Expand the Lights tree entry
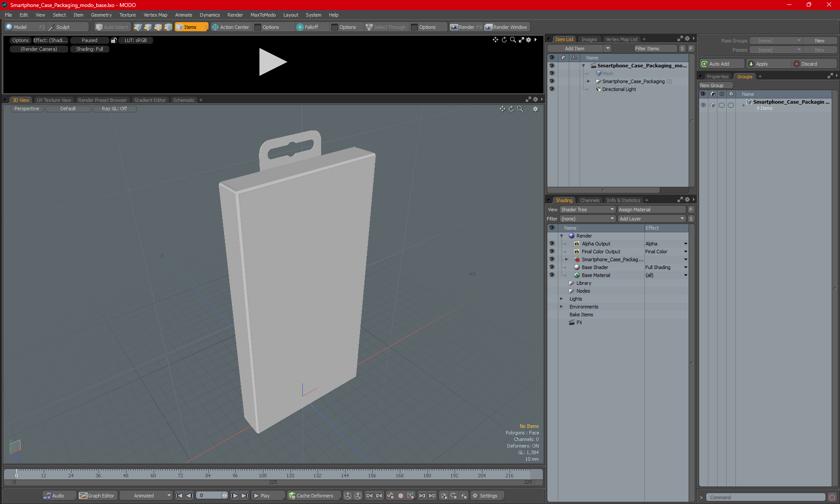This screenshot has width=840, height=504. [x=561, y=299]
